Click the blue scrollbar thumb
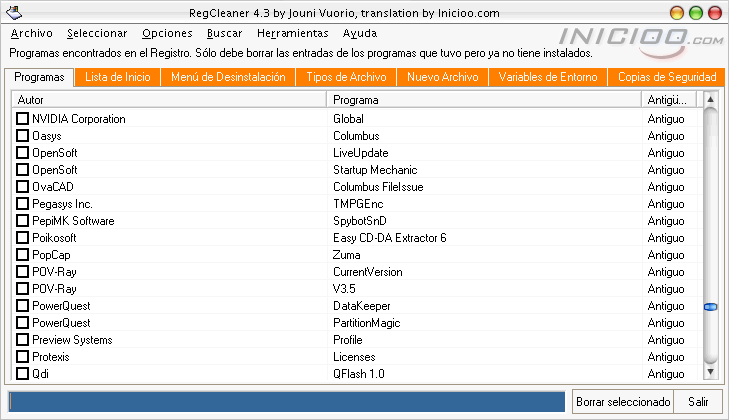The height and width of the screenshot is (420, 729). (710, 307)
